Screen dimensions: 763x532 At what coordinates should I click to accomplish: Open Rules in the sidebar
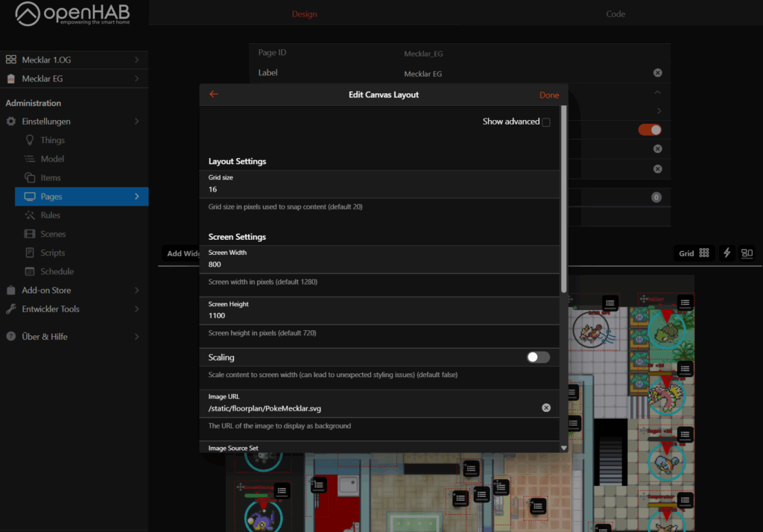(x=50, y=215)
